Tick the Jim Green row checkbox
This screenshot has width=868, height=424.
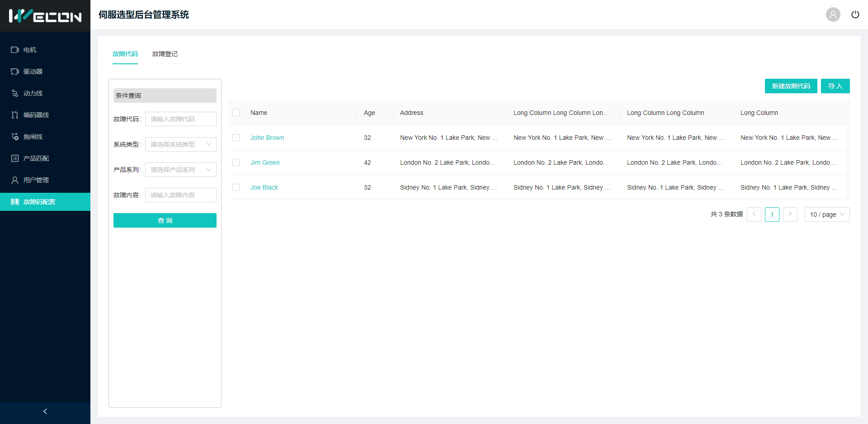[236, 162]
